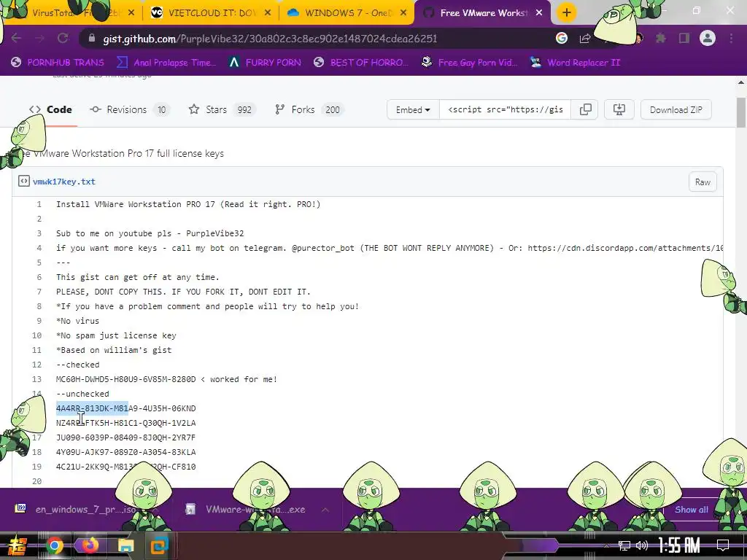Close the Free VMware Workstation tab
Image resolution: width=747 pixels, height=560 pixels.
pos(539,13)
